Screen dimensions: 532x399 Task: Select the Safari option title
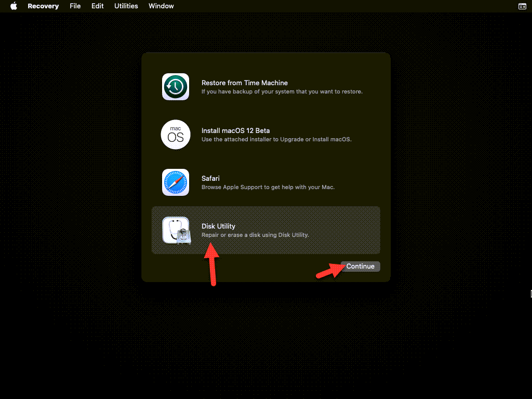[211, 178]
